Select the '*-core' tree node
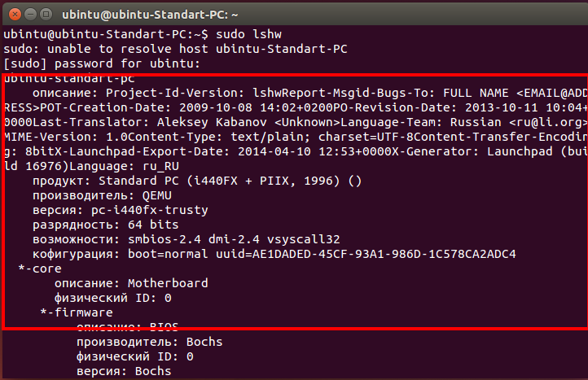Screen dimensions: 588x380 (x=40, y=269)
